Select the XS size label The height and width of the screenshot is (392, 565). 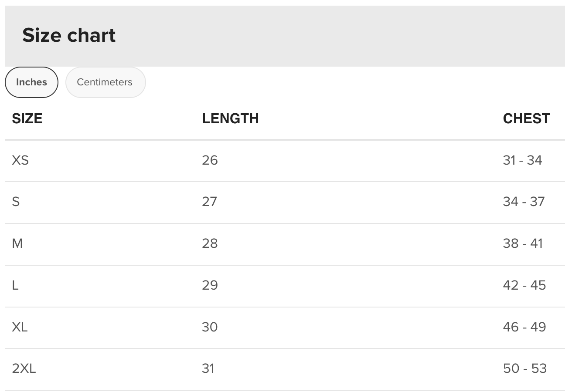point(20,160)
